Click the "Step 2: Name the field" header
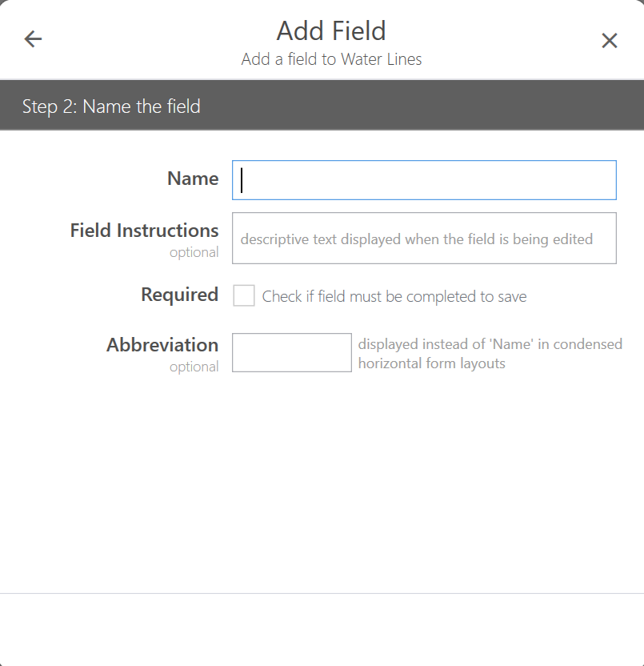 click(111, 106)
